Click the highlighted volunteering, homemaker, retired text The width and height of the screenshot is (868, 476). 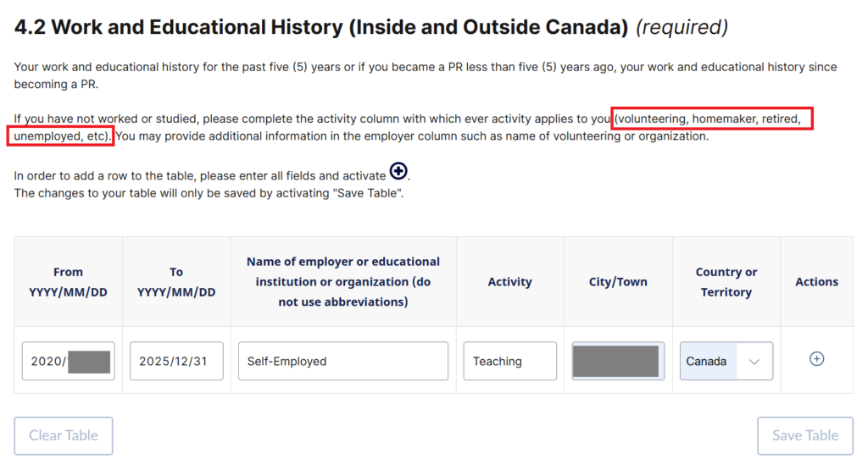[712, 119]
